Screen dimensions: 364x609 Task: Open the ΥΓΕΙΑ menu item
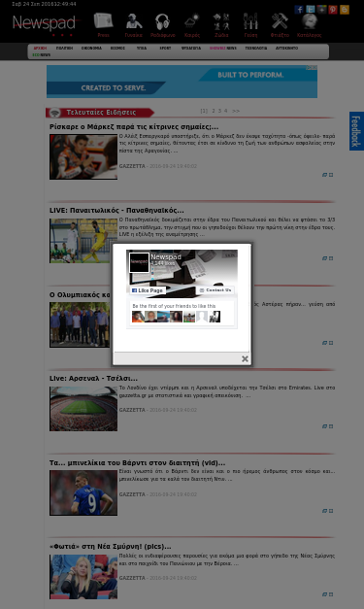click(x=142, y=49)
